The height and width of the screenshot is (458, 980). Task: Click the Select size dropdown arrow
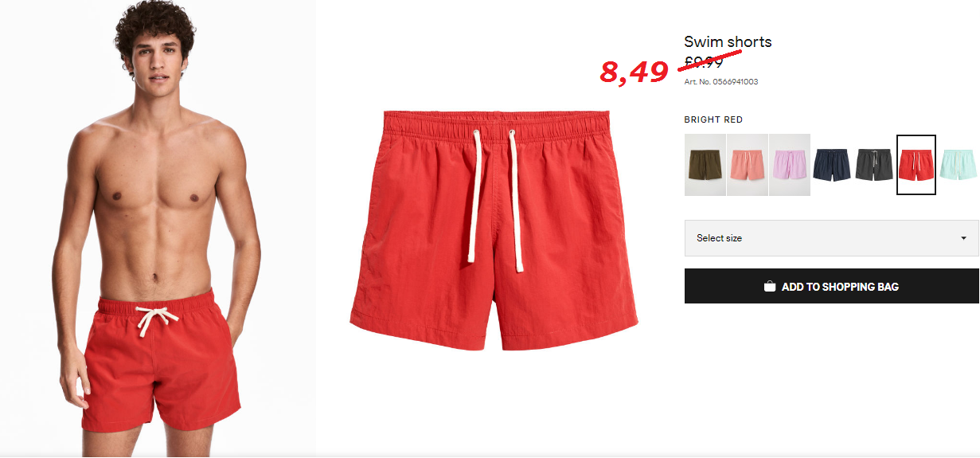point(963,238)
